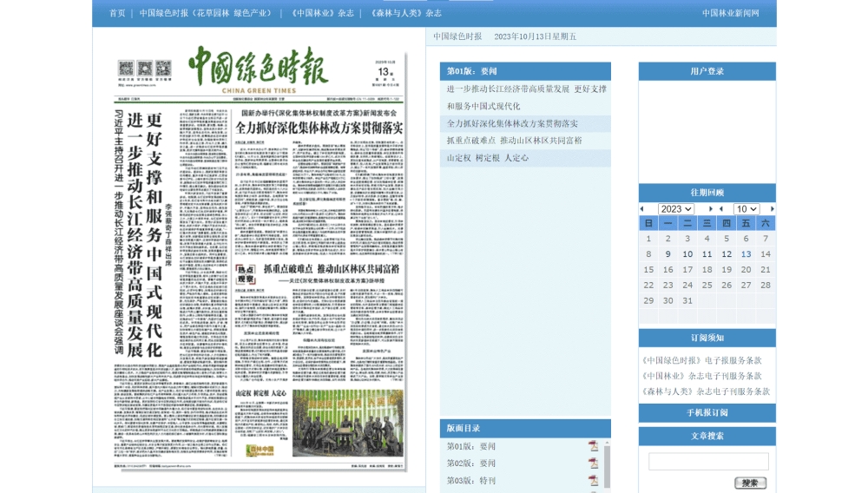Open 《森林与人类》杂志电子刊服务条款
The image size is (868, 493).
pyautogui.click(x=705, y=391)
